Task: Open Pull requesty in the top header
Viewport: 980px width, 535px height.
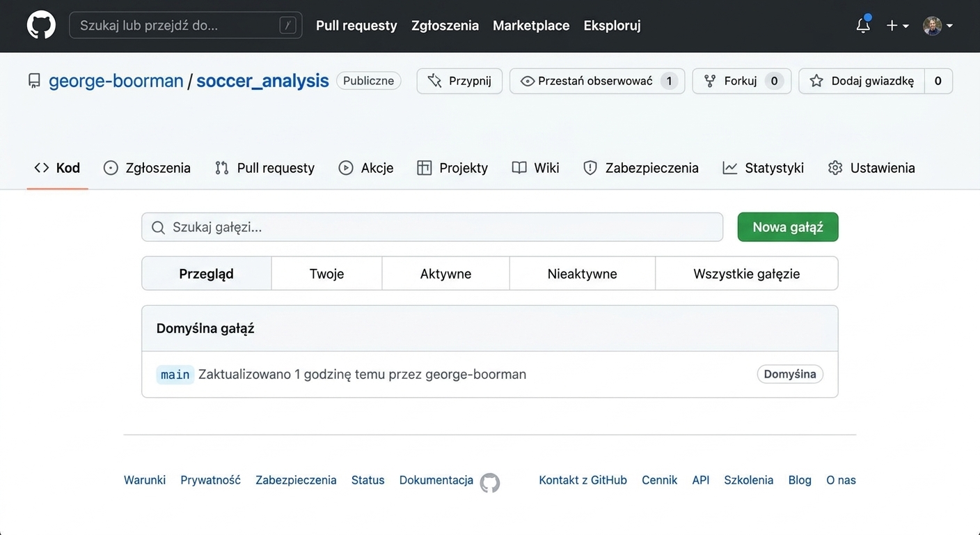Action: tap(356, 26)
